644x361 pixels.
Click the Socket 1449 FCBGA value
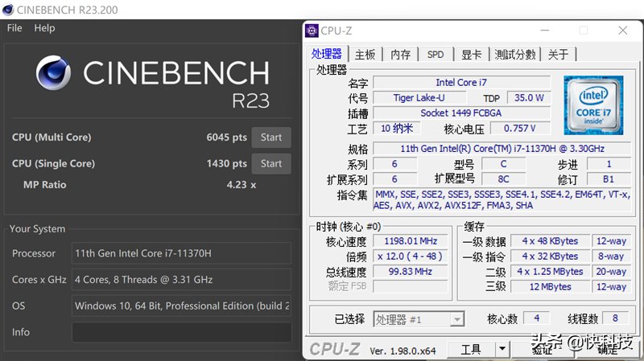click(x=461, y=113)
